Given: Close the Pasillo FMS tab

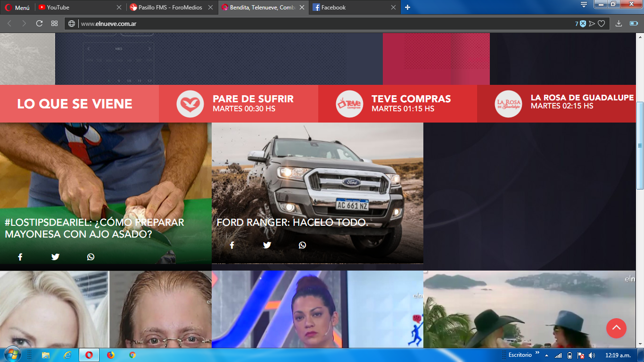Looking at the screenshot, I should tap(210, 8).
